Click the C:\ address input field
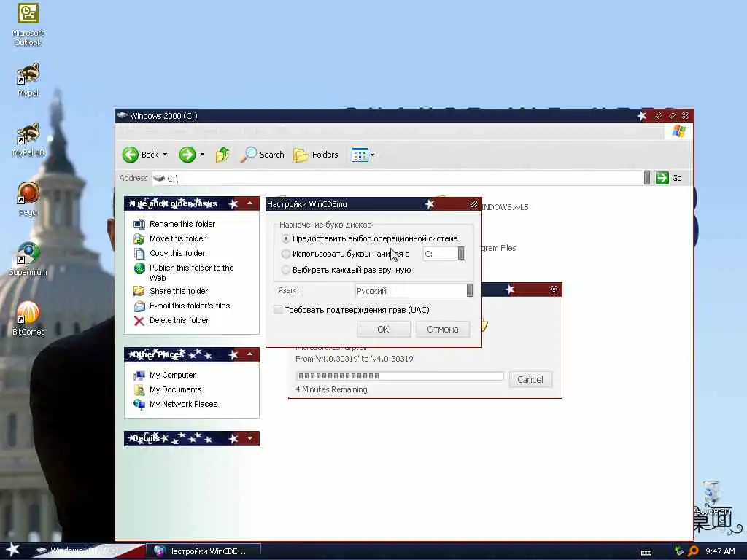The height and width of the screenshot is (560, 747). click(x=398, y=178)
